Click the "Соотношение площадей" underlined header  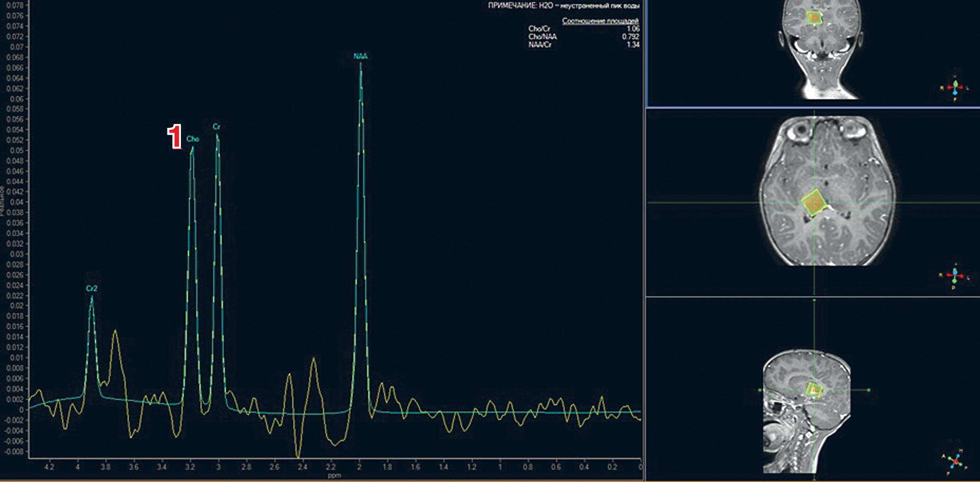coord(600,21)
